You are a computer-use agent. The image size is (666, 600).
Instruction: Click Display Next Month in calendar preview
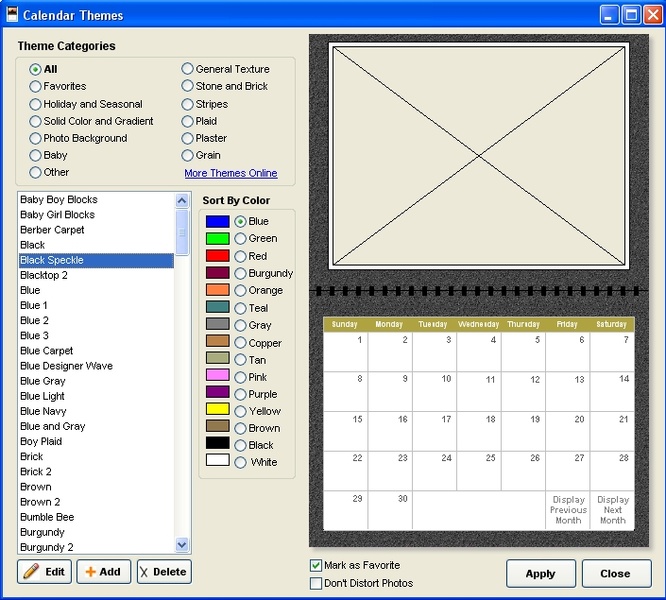[x=612, y=510]
